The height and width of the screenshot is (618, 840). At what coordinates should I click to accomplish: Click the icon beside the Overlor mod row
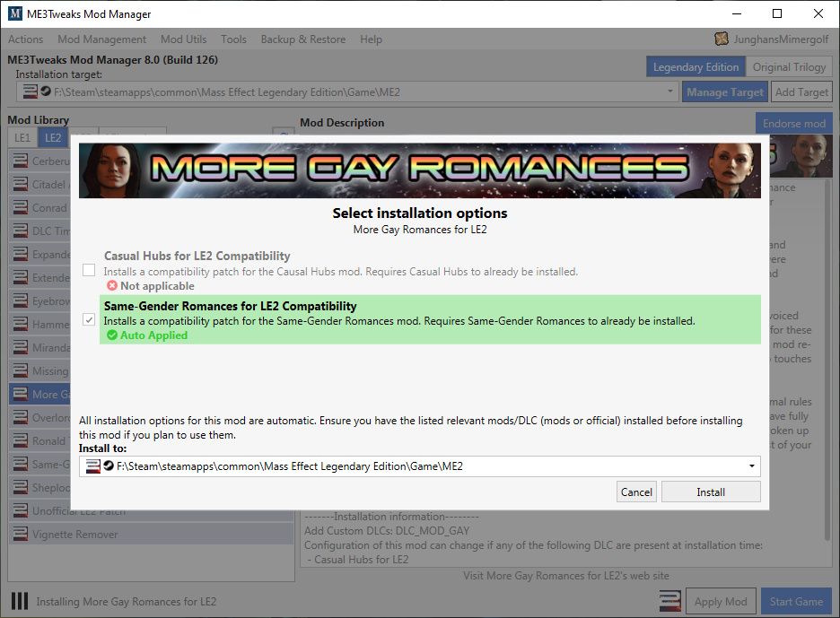click(21, 417)
